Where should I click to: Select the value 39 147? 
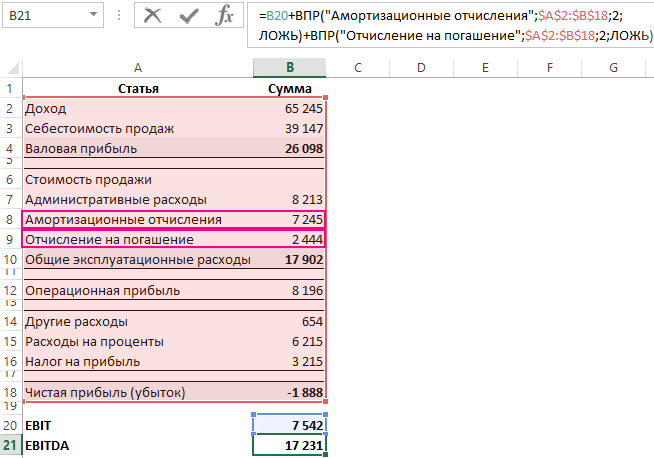click(289, 128)
